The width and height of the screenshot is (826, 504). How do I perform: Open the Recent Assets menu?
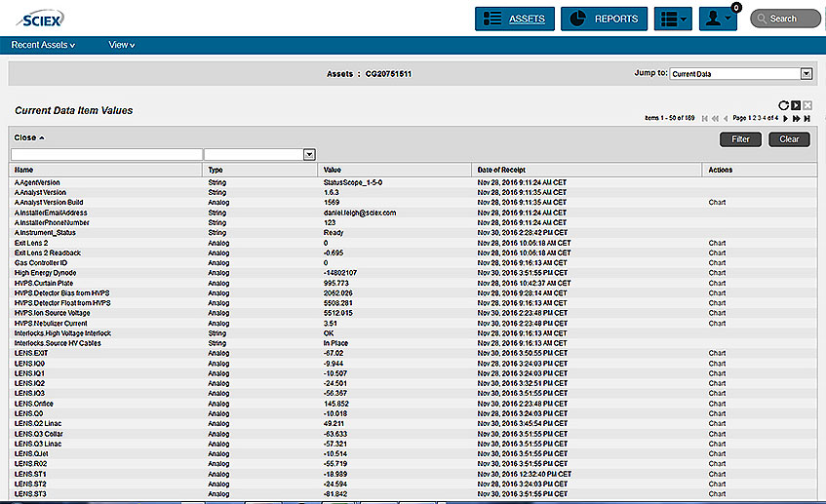tap(43, 45)
